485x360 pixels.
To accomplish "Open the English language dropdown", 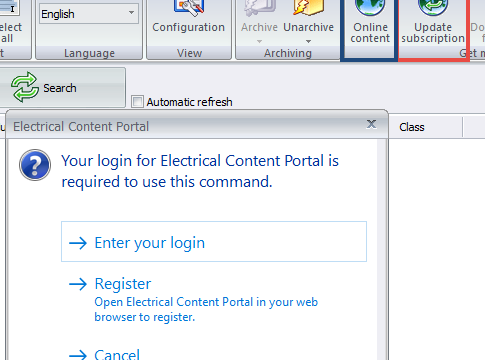I will [x=89, y=14].
